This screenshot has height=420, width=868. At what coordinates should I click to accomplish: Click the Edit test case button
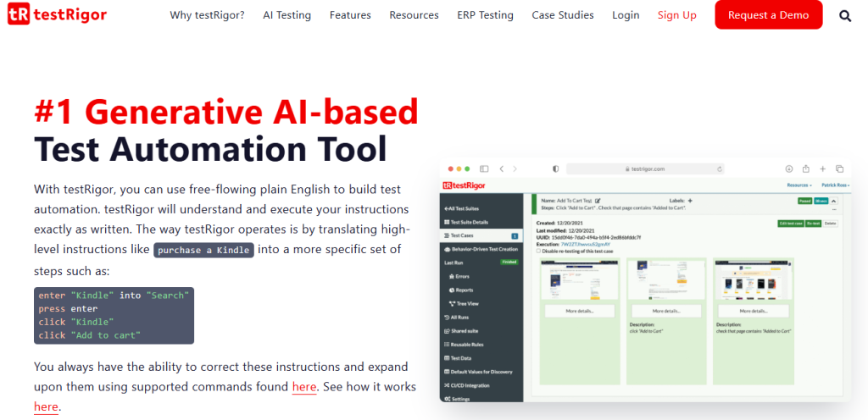(x=791, y=224)
